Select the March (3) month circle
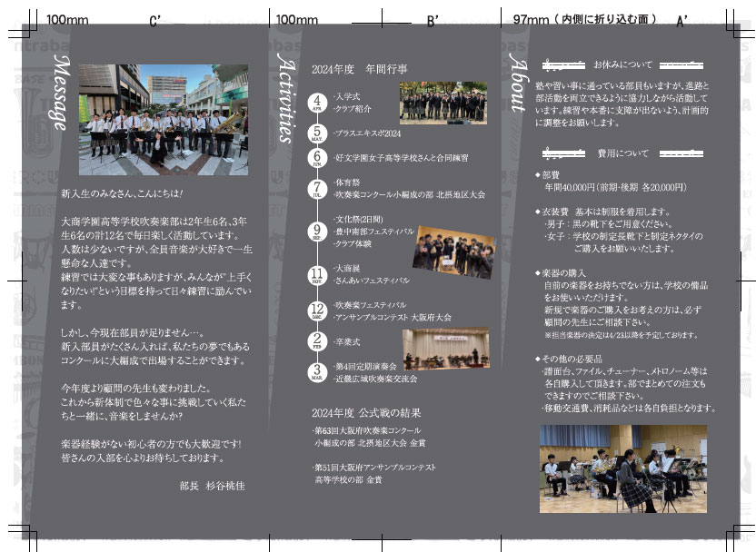756x552 pixels. point(317,371)
